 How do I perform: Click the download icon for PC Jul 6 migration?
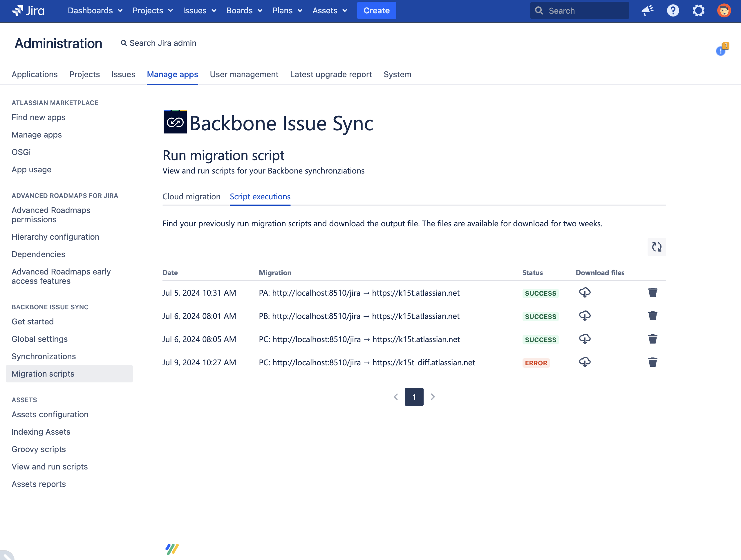(x=585, y=339)
